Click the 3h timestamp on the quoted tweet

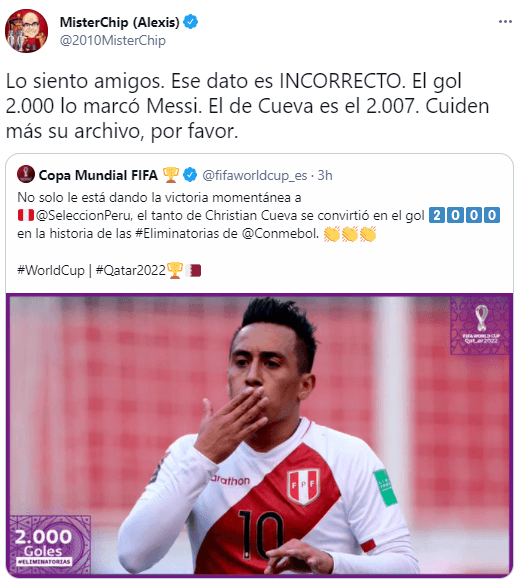325,175
